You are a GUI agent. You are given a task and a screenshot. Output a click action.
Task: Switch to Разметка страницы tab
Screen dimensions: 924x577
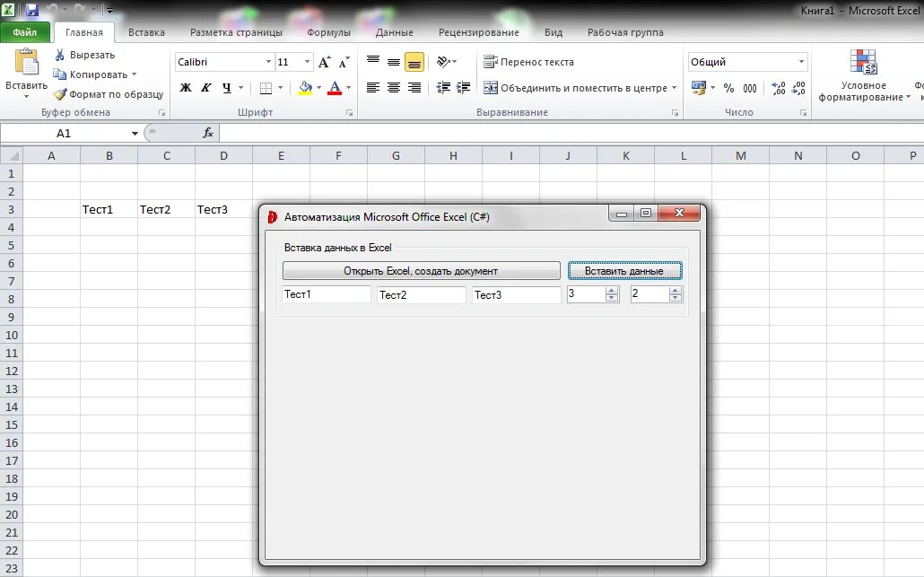point(236,32)
